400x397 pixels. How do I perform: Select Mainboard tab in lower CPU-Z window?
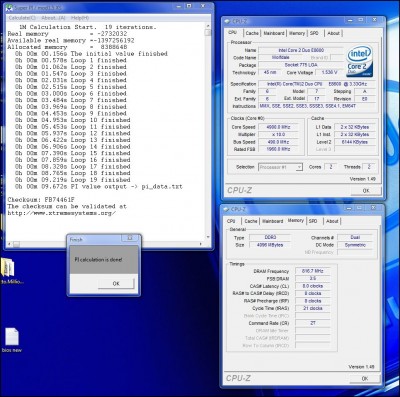[x=273, y=221]
